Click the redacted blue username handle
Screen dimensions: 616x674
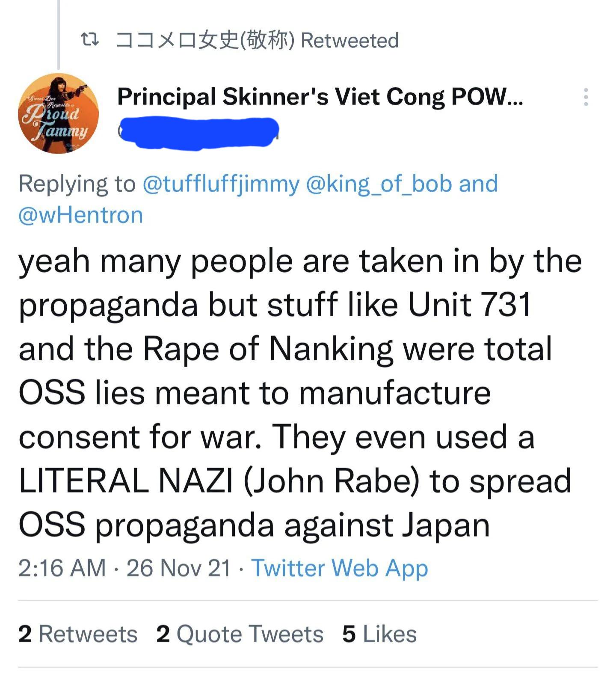click(x=198, y=133)
